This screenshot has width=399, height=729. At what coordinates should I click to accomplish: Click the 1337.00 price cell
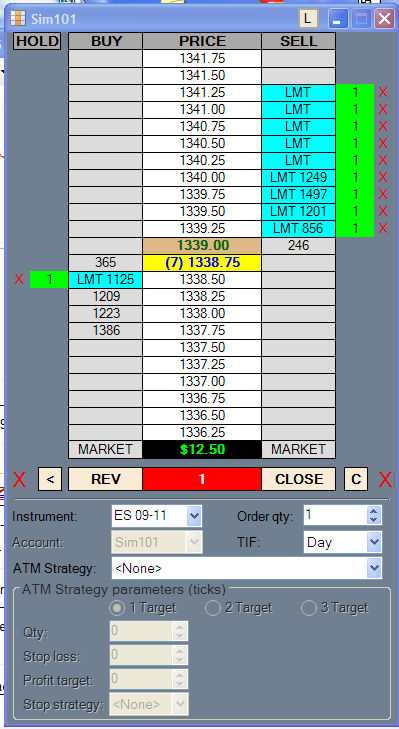[x=202, y=382]
